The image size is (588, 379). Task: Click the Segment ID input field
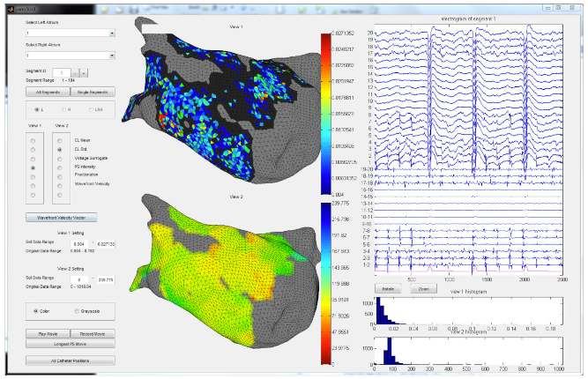pos(60,71)
